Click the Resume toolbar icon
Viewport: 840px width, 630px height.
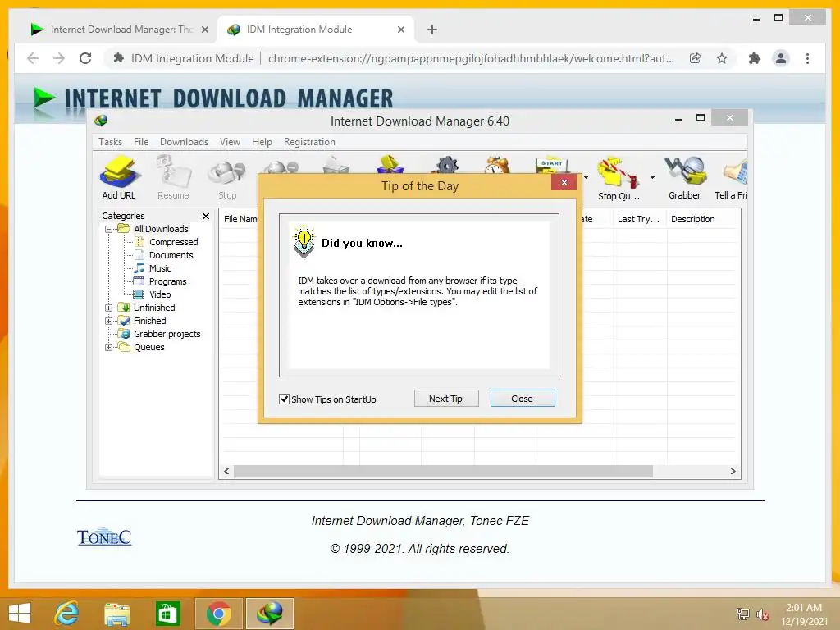[x=173, y=178]
